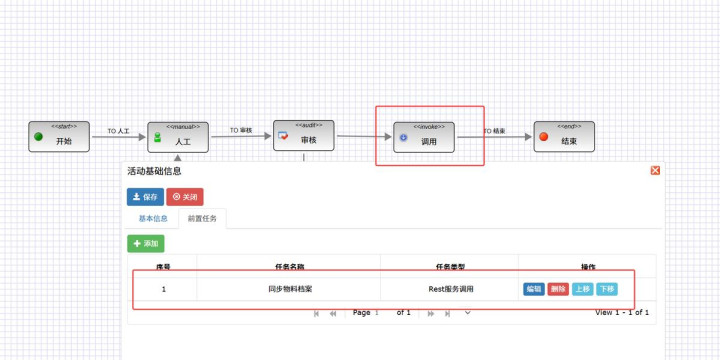Viewport: 720px width, 360px height.
Task: Click 下移 for 同步物料档案 row
Action: click(x=607, y=289)
